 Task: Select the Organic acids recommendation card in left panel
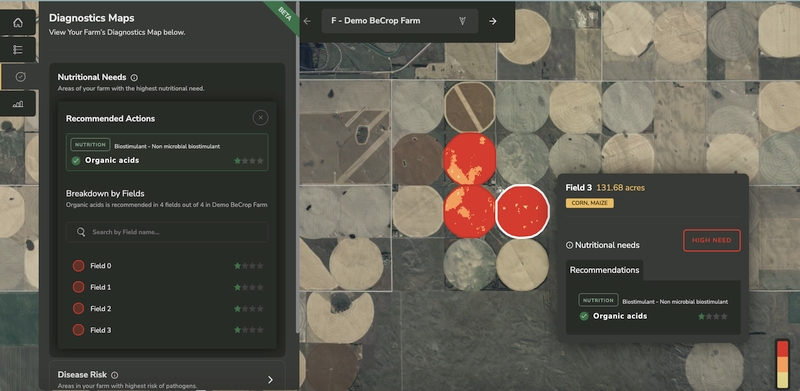[x=167, y=152]
